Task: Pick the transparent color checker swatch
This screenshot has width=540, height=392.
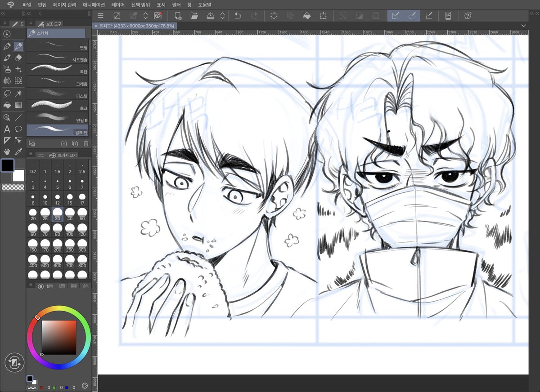Action: (13, 187)
